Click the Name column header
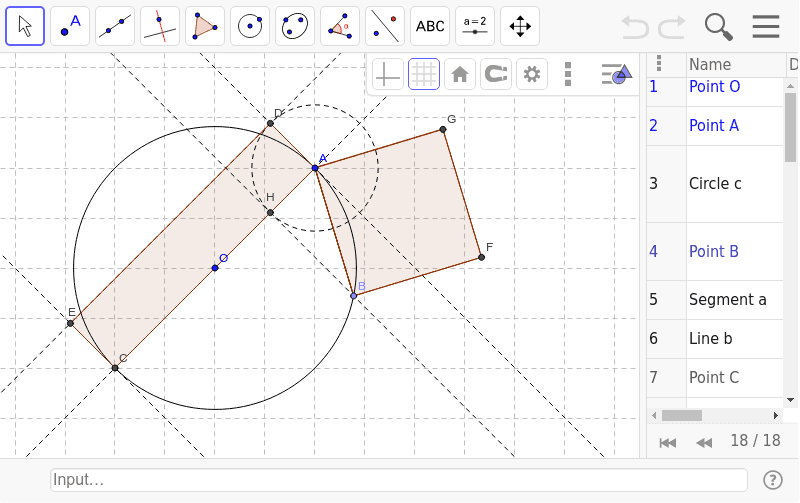The width and height of the screenshot is (800, 503). click(710, 65)
